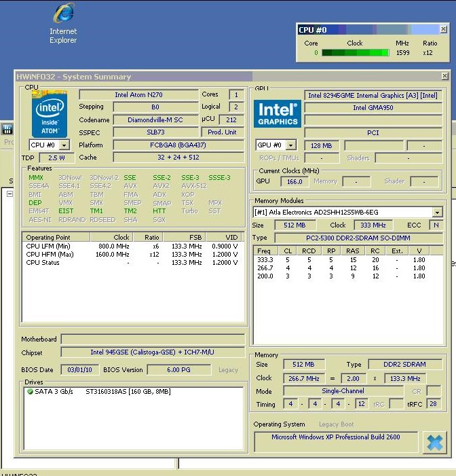Click the blue X close button icon
456x476 pixels.
[434, 442]
